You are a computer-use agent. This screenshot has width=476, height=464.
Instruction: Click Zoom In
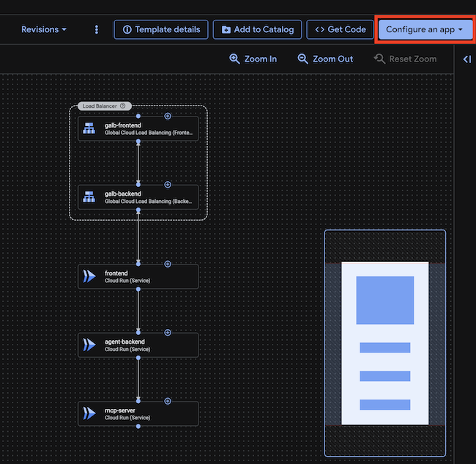click(x=253, y=59)
